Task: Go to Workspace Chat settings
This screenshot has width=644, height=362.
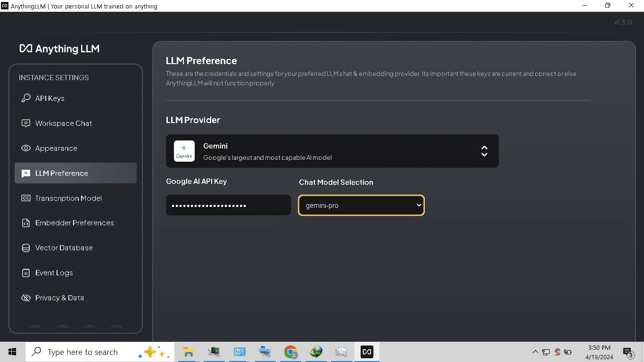Action: pyautogui.click(x=75, y=123)
